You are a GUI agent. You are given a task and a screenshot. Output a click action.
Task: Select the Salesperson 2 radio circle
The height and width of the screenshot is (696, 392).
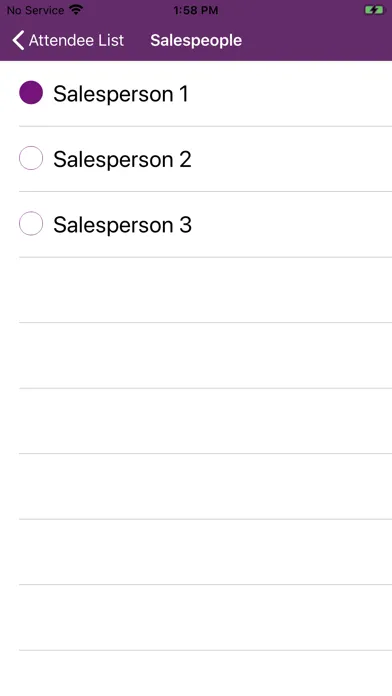pos(31,158)
